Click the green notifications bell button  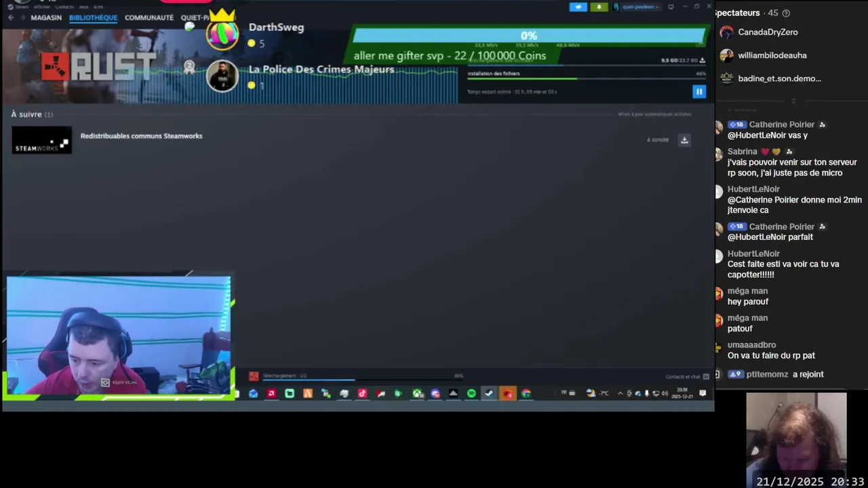[x=599, y=7]
